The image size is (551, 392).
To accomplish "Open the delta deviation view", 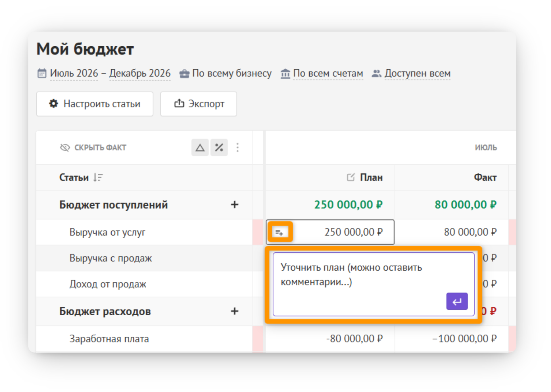I will coord(200,147).
